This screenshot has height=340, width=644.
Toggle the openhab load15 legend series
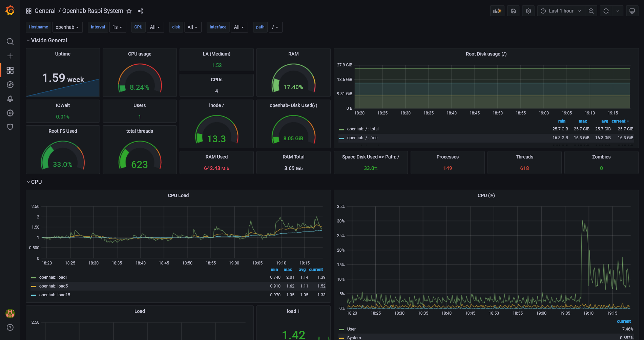tap(55, 295)
